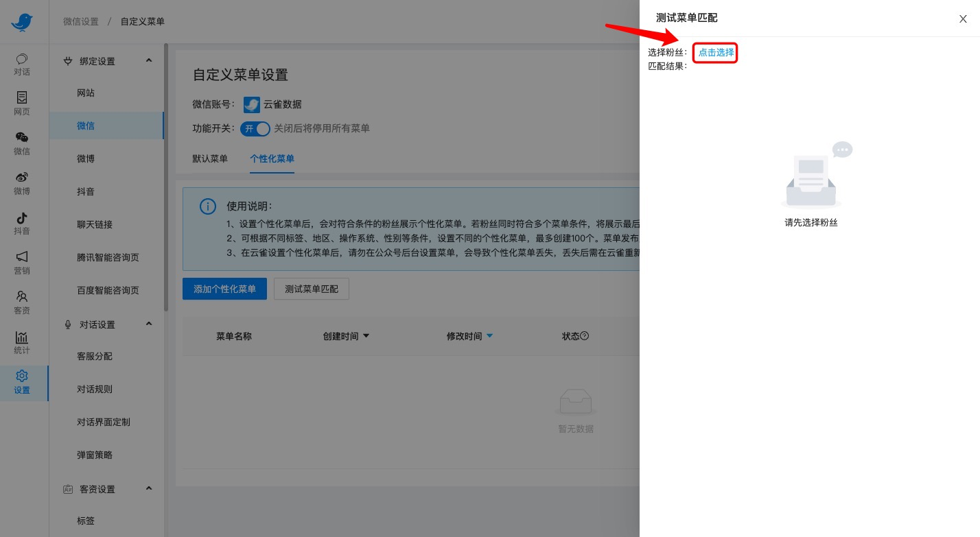Click the bird logo in the top-left corner
The height and width of the screenshot is (537, 980).
tap(22, 21)
